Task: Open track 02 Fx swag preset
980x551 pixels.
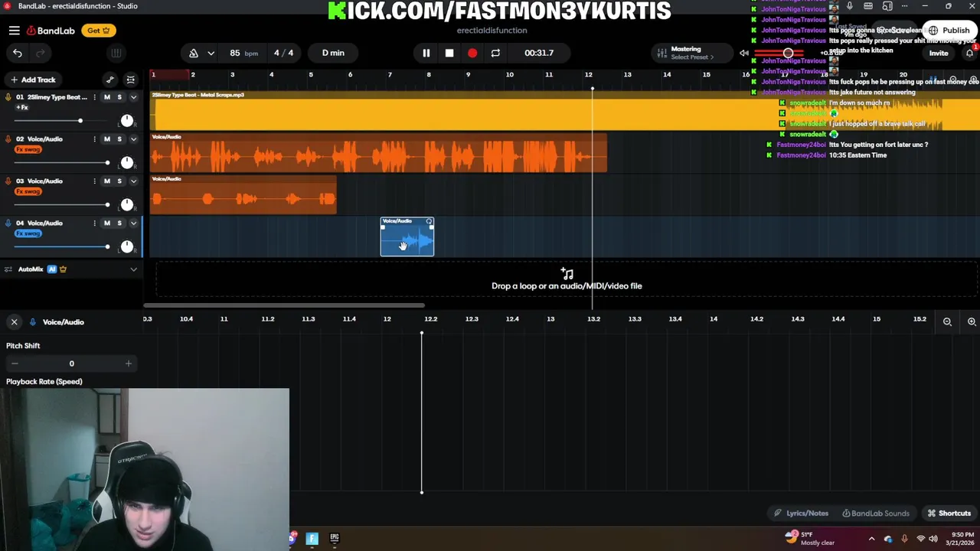Action: (x=28, y=149)
